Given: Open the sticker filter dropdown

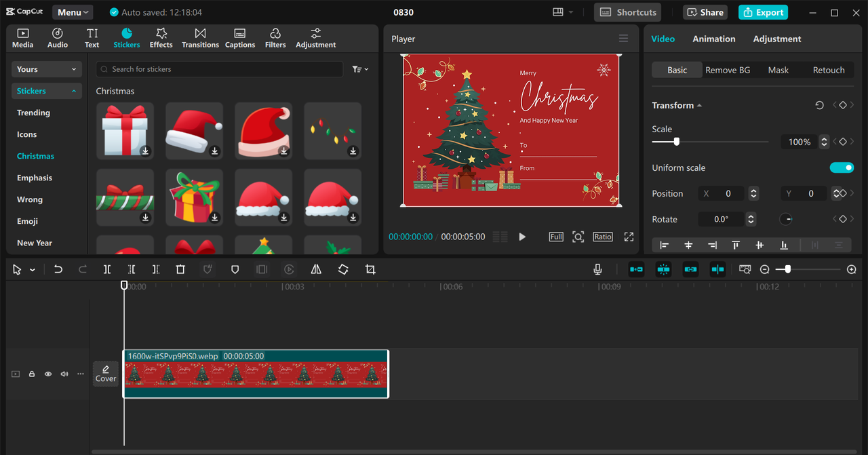Looking at the screenshot, I should tap(360, 69).
